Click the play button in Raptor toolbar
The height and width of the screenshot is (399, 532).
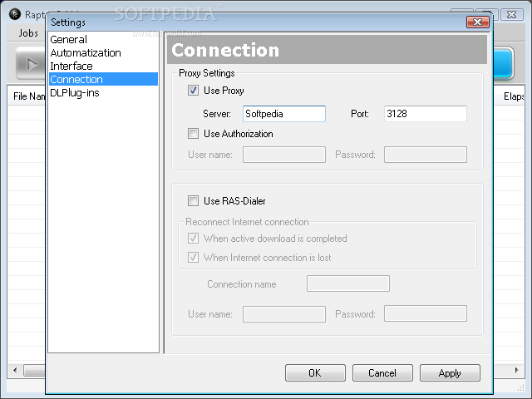click(x=31, y=64)
